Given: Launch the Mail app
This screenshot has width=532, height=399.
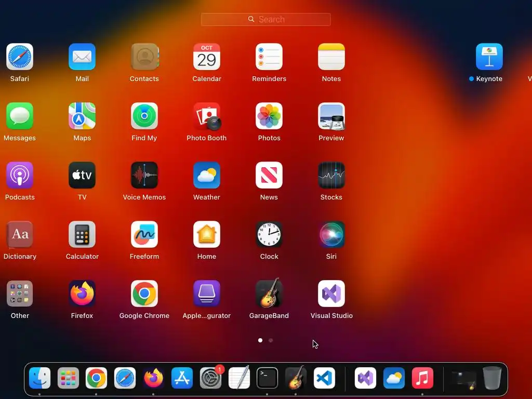Looking at the screenshot, I should [x=82, y=57].
